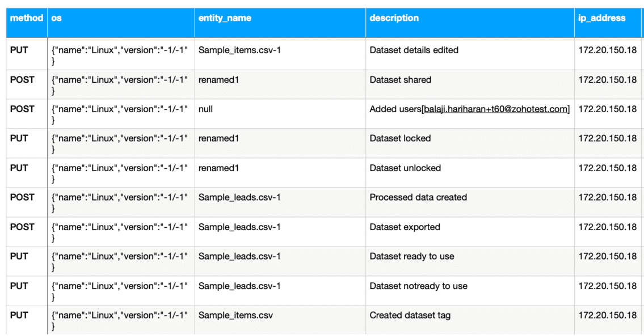Image resolution: width=644 pixels, height=336 pixels.
Task: Select the description column header
Action: tap(394, 18)
